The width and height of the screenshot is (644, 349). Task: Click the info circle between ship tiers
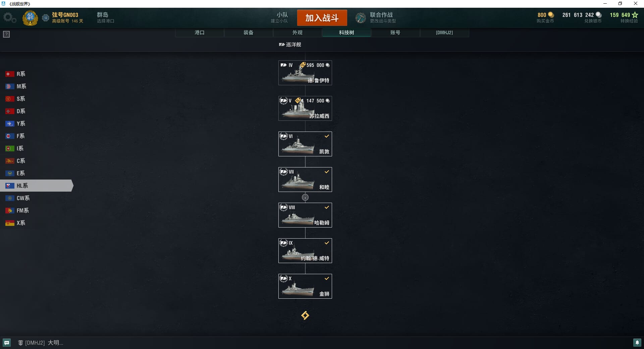305,197
